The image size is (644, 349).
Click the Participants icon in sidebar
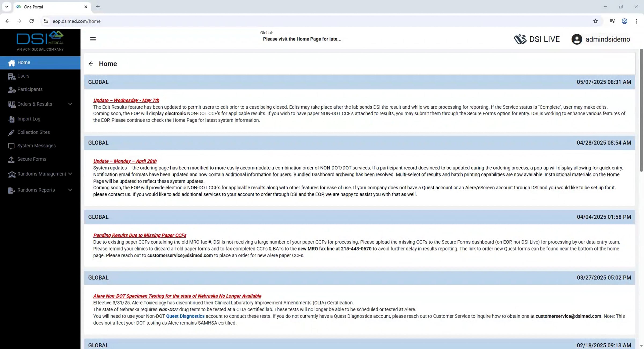(11, 90)
